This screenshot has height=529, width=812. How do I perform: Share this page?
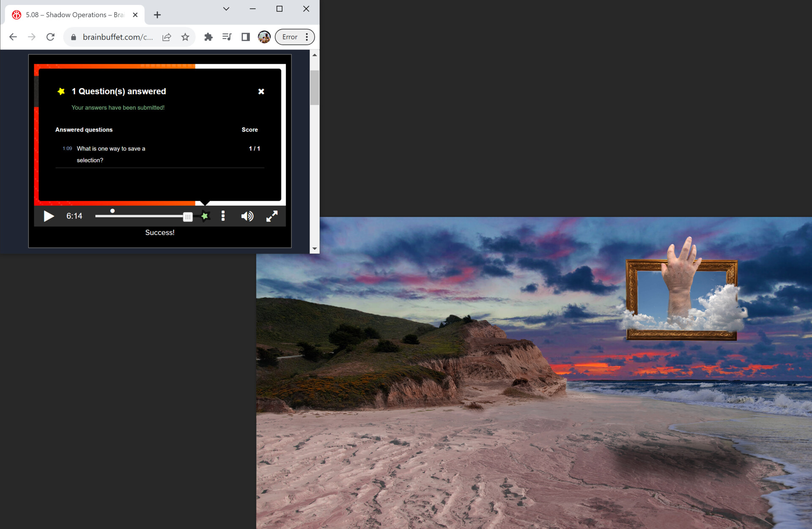[167, 37]
